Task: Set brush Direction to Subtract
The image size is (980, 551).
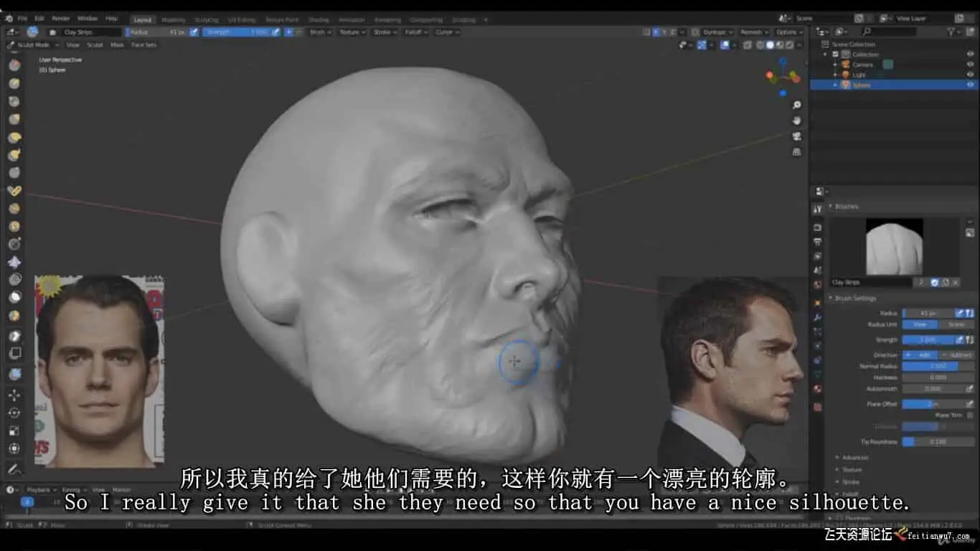Action: [x=956, y=355]
